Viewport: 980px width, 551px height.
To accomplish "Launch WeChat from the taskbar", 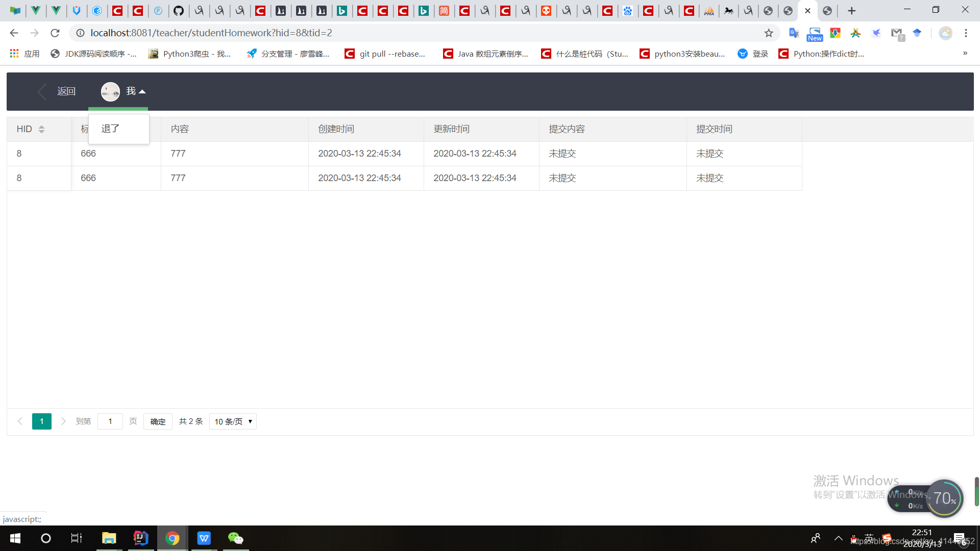I will click(x=235, y=538).
